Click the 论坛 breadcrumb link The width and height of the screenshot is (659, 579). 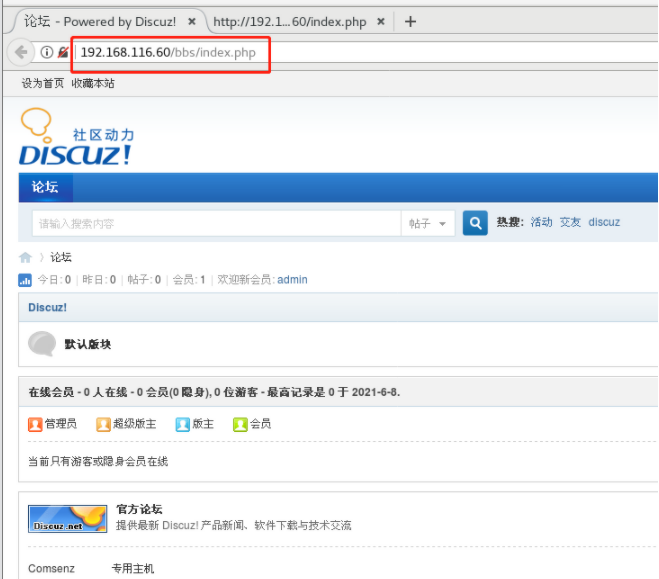[x=61, y=257]
